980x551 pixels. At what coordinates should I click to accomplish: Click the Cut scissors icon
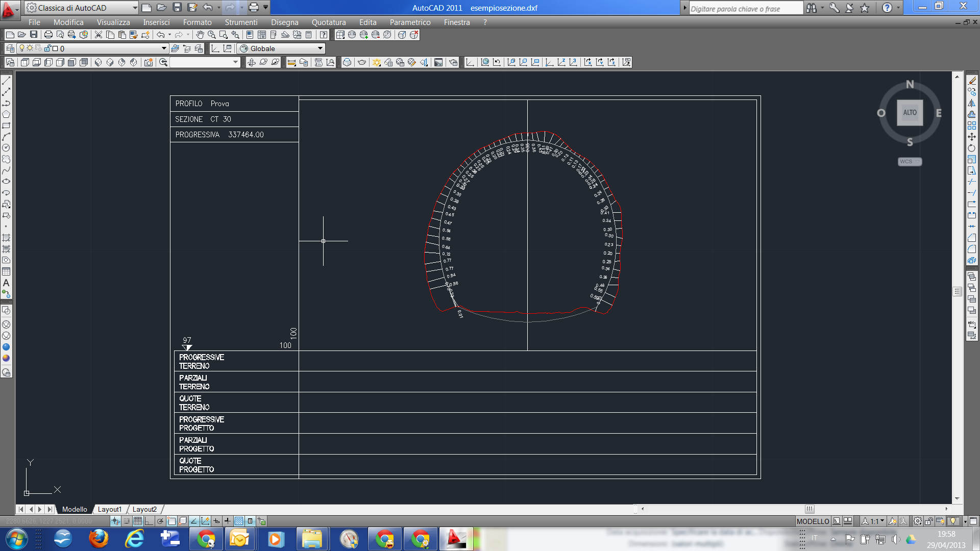pos(99,35)
